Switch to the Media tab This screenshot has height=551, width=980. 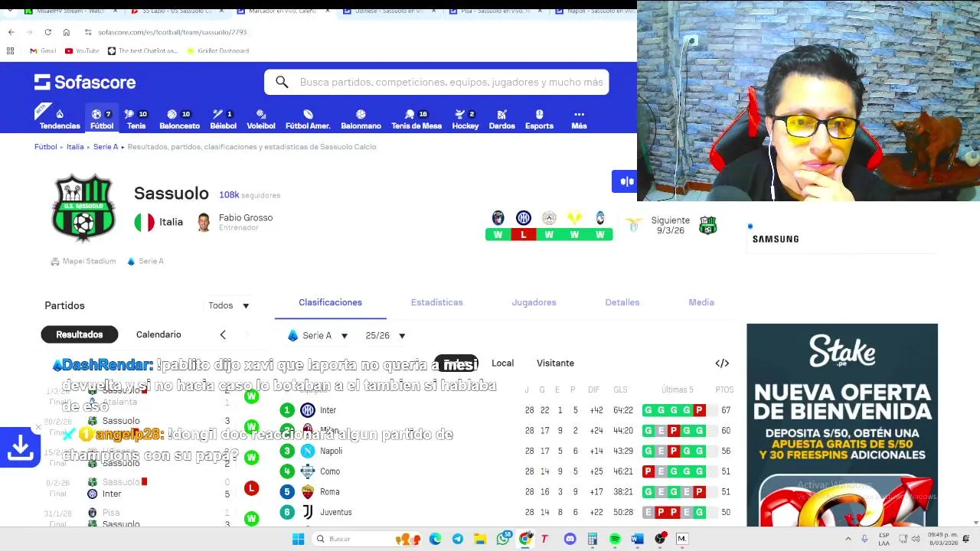[x=701, y=302]
